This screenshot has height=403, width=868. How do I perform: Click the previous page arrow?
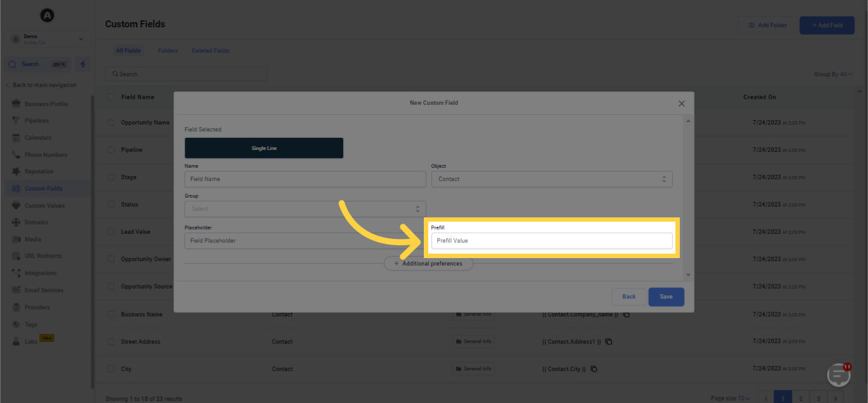pos(766,399)
